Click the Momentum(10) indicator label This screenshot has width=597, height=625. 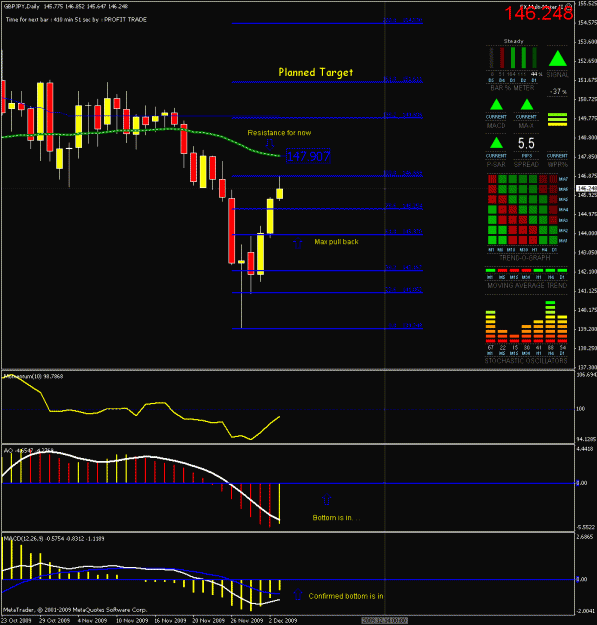click(x=33, y=376)
